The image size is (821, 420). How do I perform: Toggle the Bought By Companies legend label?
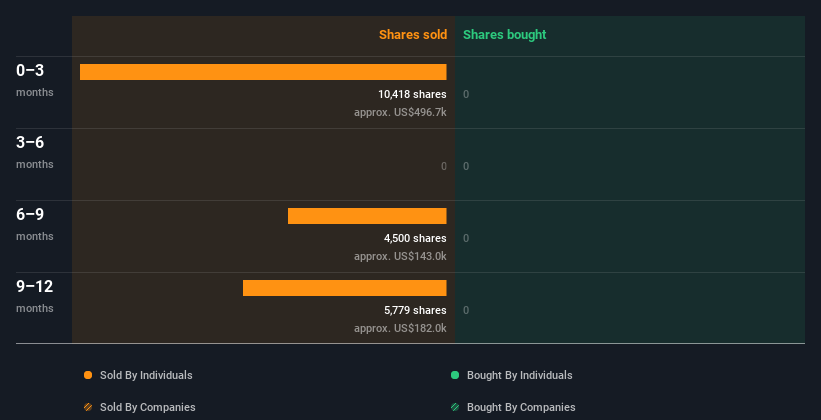click(521, 408)
